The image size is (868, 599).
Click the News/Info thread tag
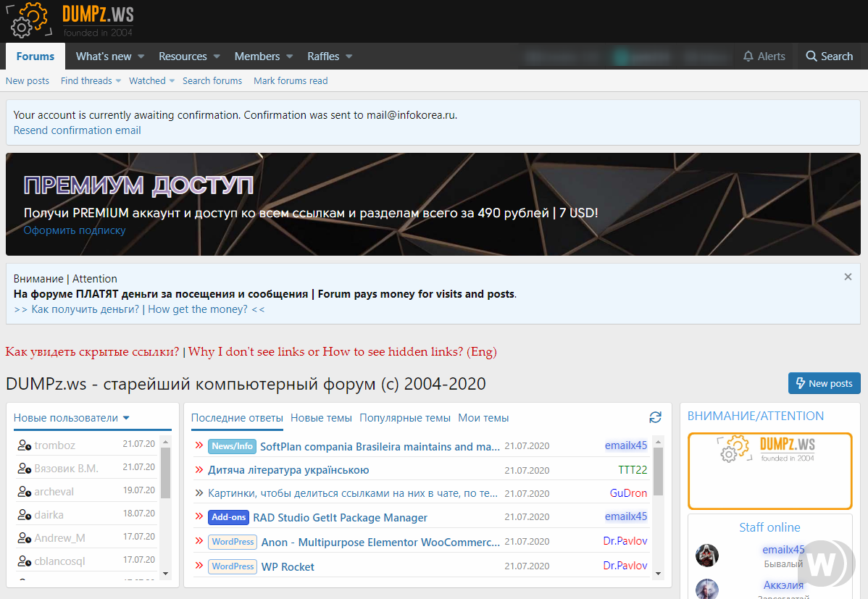click(x=232, y=446)
